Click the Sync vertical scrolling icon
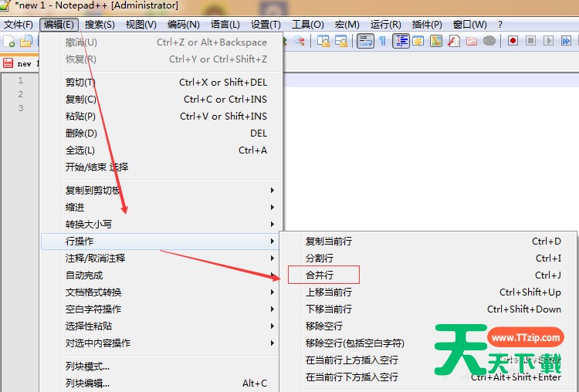Image resolution: width=579 pixels, height=392 pixels. [323, 41]
